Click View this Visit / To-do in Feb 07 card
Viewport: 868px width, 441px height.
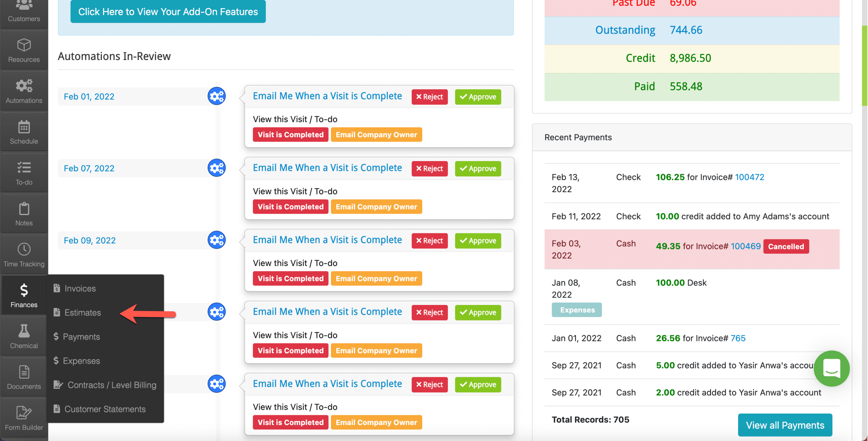(295, 191)
